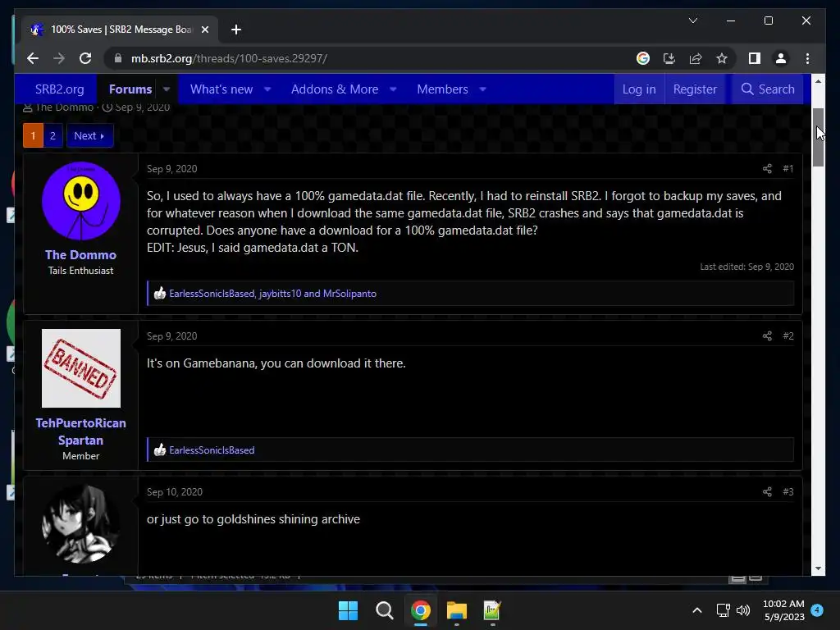840x630 pixels.
Task: Open the What's new nav item
Action: click(221, 89)
